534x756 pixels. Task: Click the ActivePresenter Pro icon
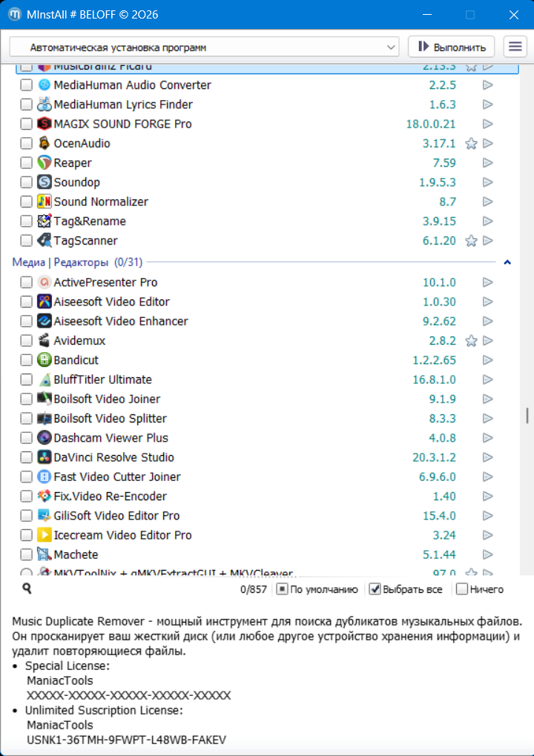coord(44,282)
